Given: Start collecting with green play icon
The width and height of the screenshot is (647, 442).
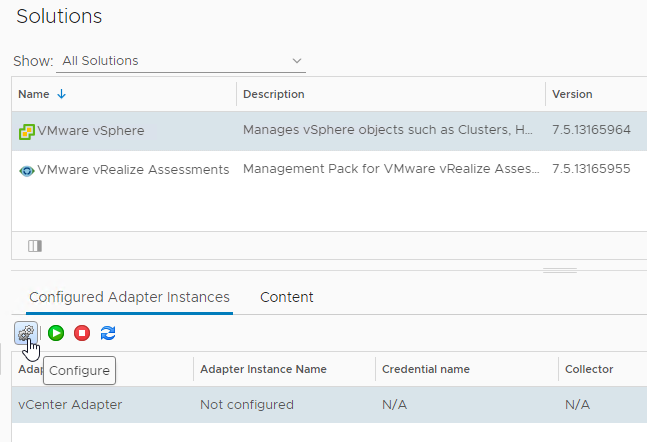Looking at the screenshot, I should click(56, 333).
